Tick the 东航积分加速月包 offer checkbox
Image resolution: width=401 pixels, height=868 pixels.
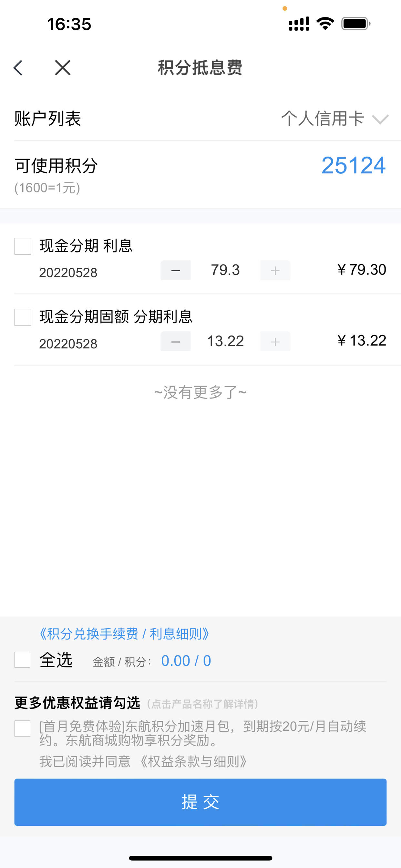tap(23, 728)
